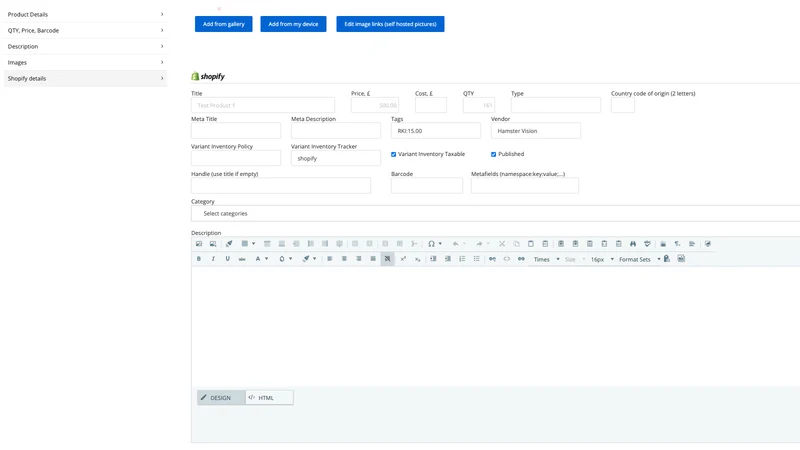Click the Meta Description input field
This screenshot has height=450, width=800.
click(336, 131)
